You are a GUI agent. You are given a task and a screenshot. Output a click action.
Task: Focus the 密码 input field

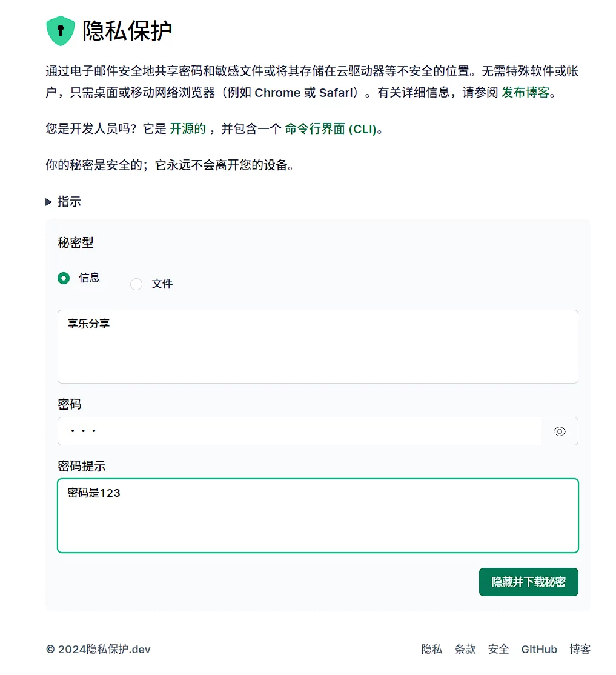[299, 431]
